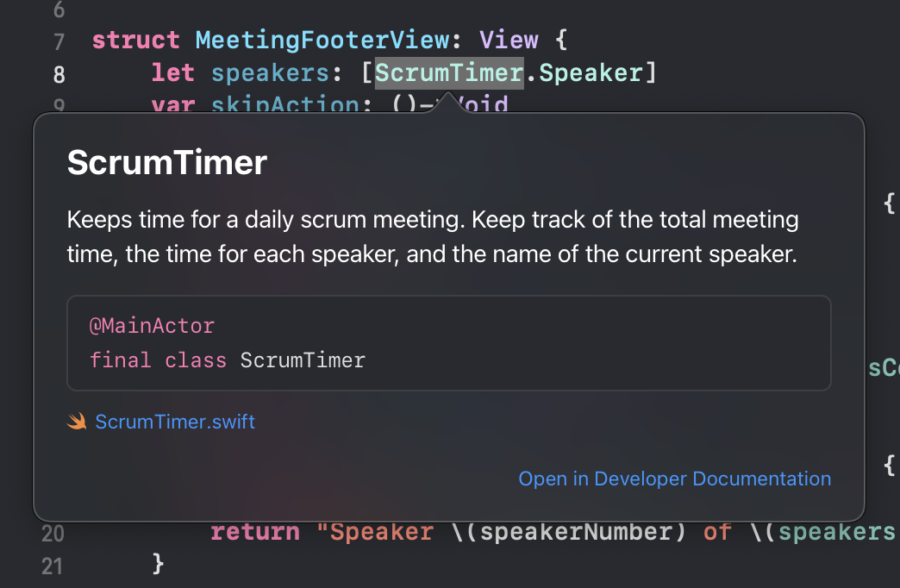Screen dimensions: 900x588
Task: Click line number 21 in the gutter
Action: point(53,566)
